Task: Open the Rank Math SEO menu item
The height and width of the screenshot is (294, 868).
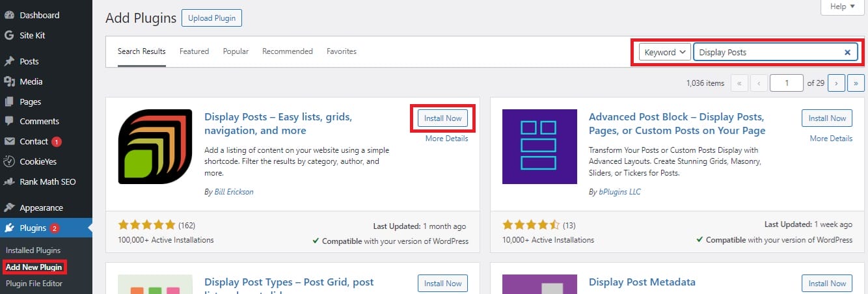Action: [x=46, y=181]
